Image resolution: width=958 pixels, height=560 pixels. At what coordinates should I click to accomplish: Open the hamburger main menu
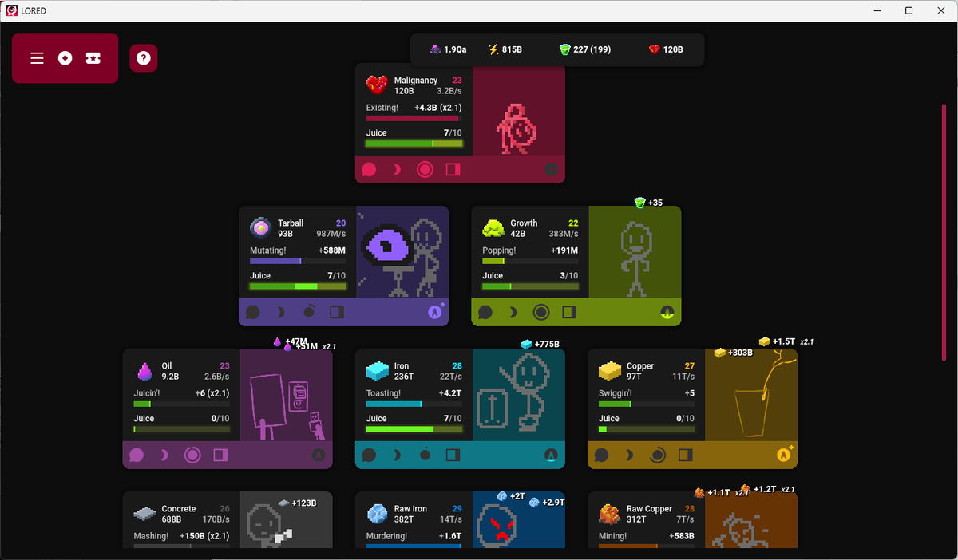click(37, 58)
